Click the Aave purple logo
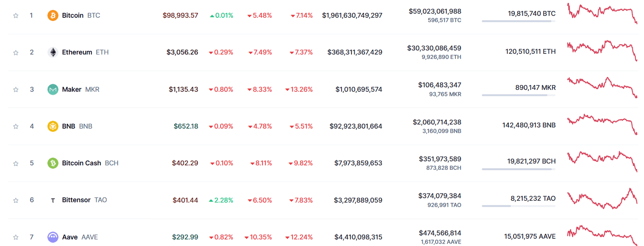This screenshot has width=644, height=246. click(53, 237)
